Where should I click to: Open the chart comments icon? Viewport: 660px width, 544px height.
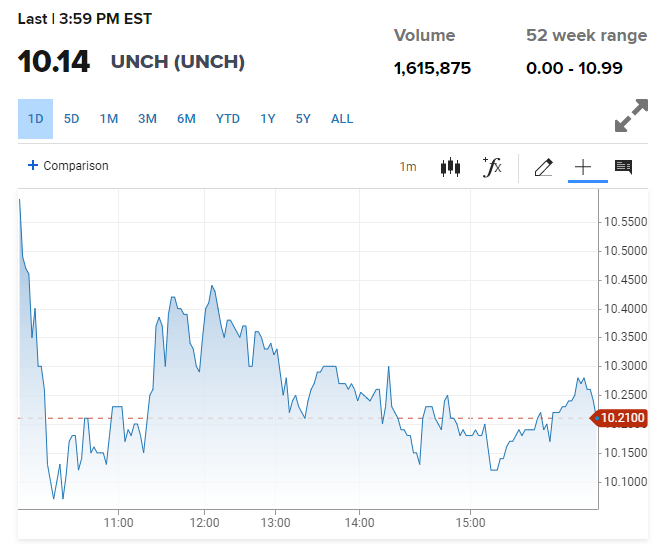point(623,167)
